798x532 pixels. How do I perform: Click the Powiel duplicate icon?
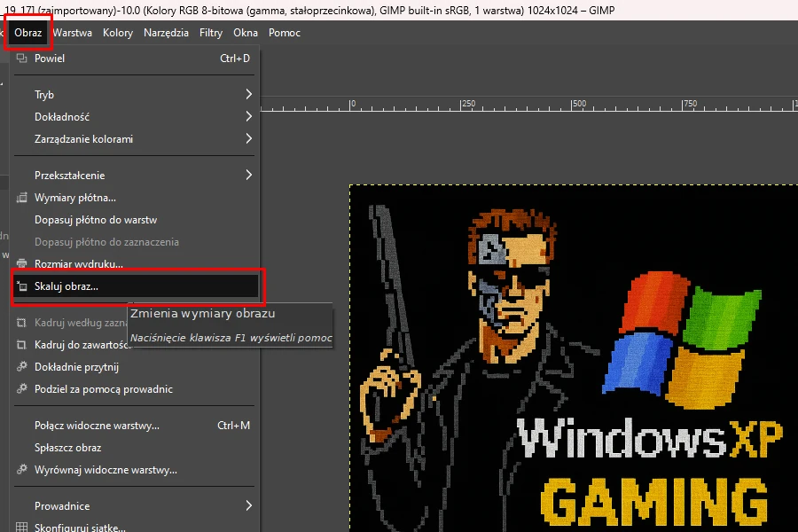point(21,58)
